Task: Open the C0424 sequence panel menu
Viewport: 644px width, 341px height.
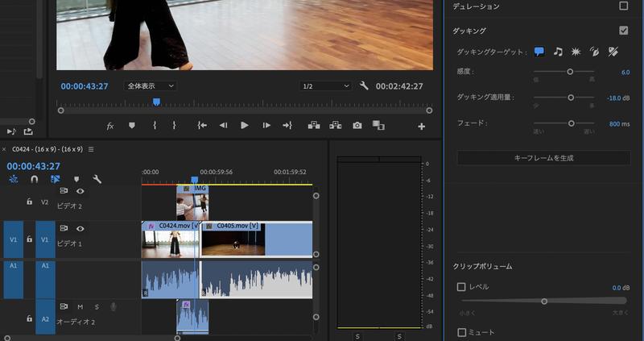Action: click(x=91, y=149)
